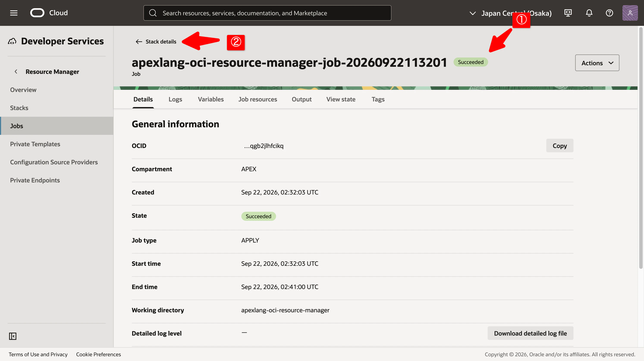Open the hamburger navigation menu
644x361 pixels.
(x=14, y=13)
